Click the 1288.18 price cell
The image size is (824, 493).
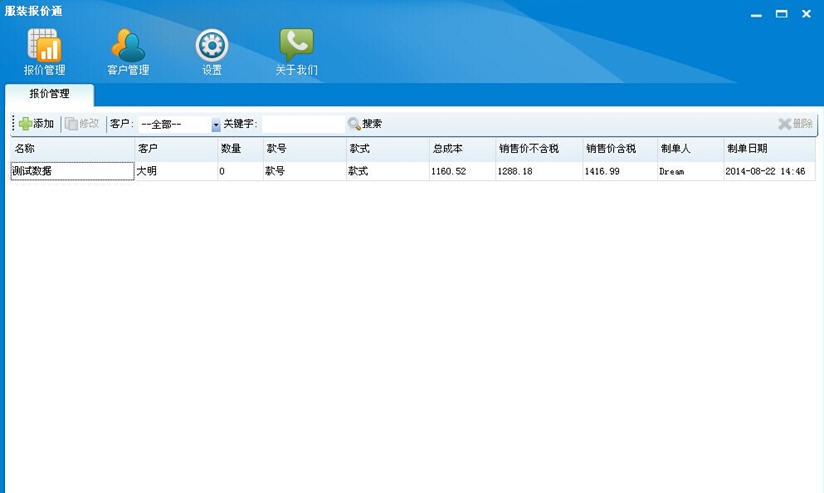pos(539,171)
